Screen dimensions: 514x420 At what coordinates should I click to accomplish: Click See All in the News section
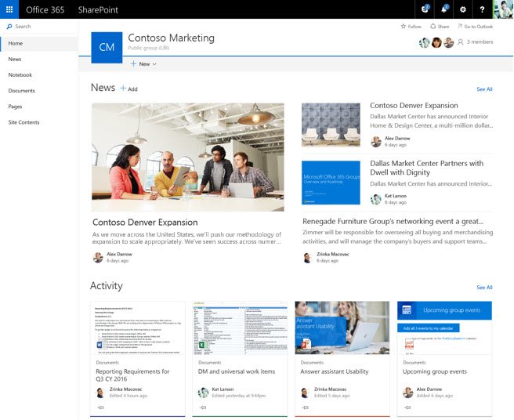484,89
